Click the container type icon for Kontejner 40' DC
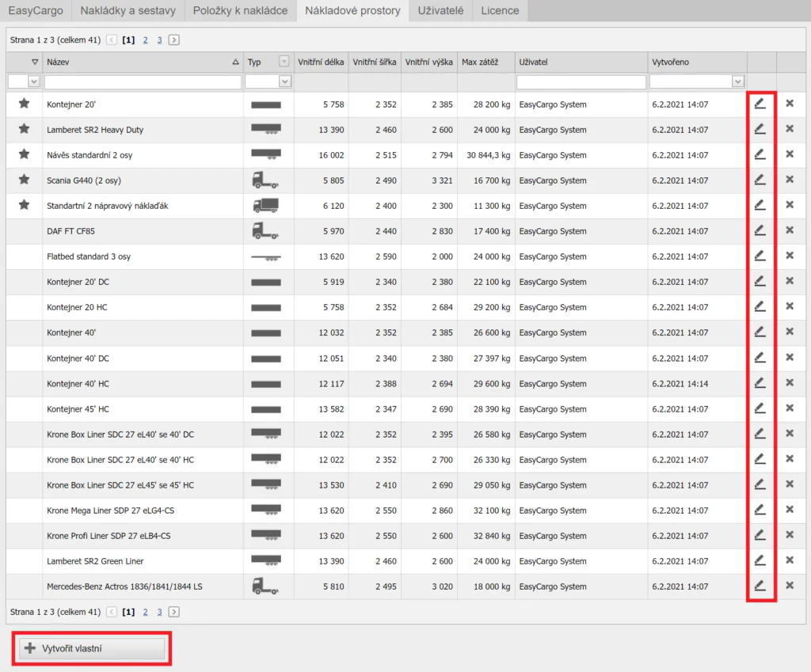Viewport: 811px width, 672px height. pyautogui.click(x=266, y=359)
